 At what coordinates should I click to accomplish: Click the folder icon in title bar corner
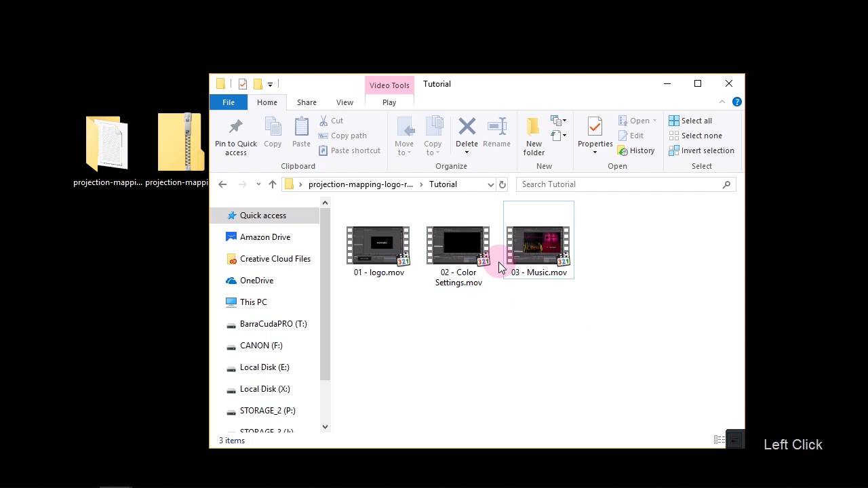[x=220, y=84]
